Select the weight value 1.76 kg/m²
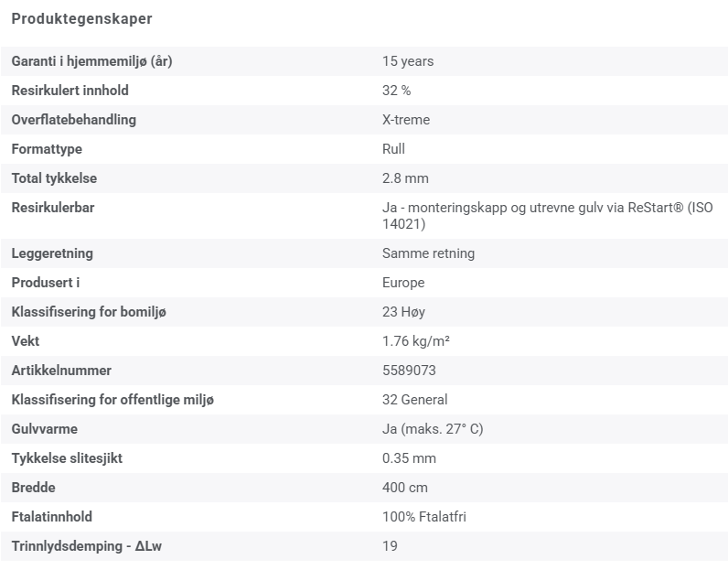The image size is (728, 570). [416, 341]
